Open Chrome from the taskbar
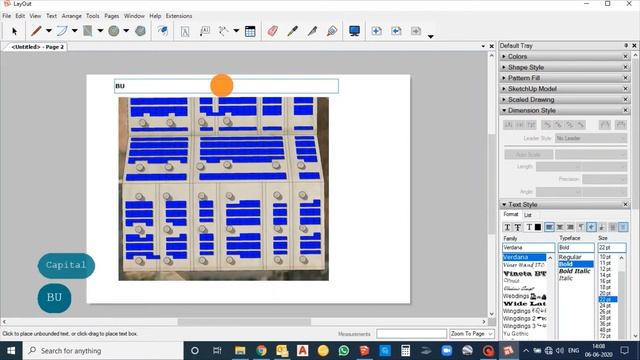640x360 pixels. (261, 351)
